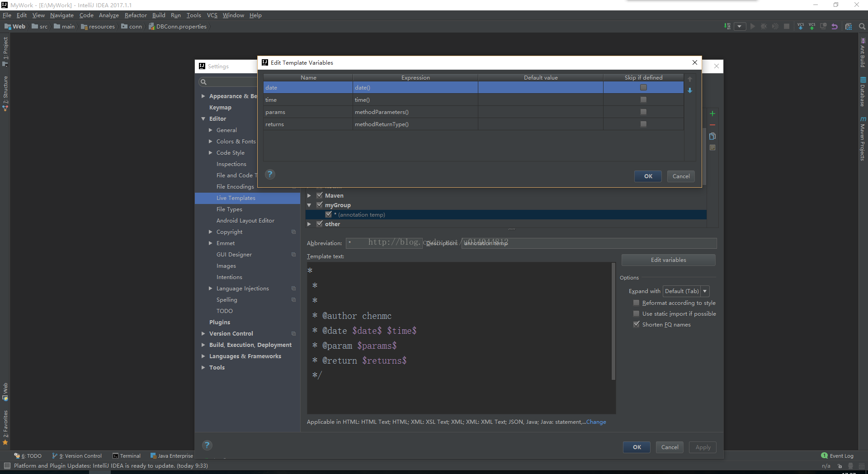Screen dimensions: 868x474
Task: Click the Debug bug icon in toolbar
Action: 764,26
